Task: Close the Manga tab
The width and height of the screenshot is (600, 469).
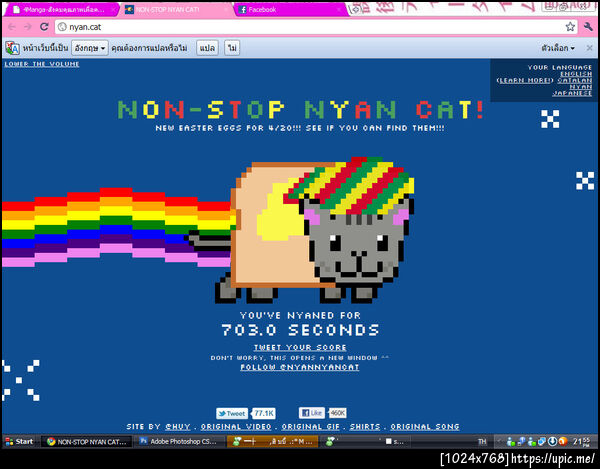Action: 112,10
